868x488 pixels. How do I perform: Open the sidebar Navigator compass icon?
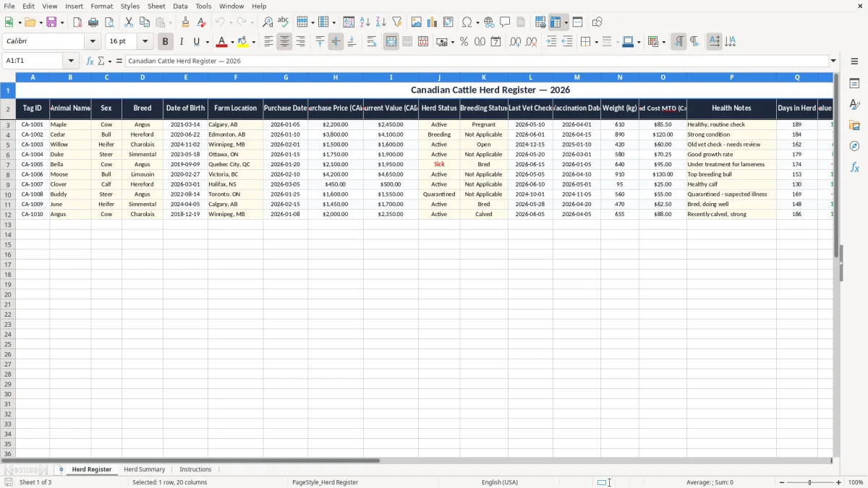click(x=854, y=146)
